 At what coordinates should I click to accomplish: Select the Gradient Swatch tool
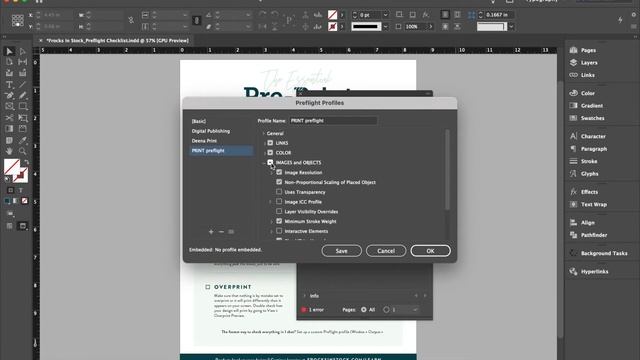tap(9, 129)
